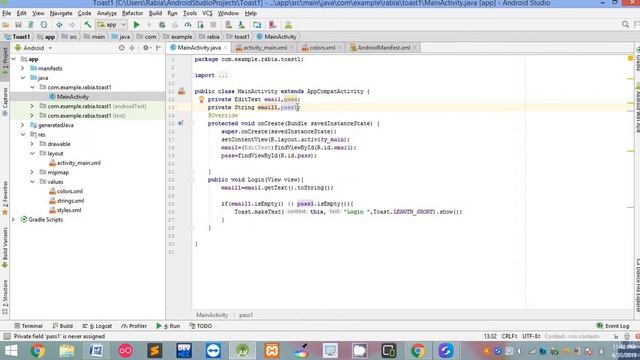Open the AVD Manager icon

(229, 25)
